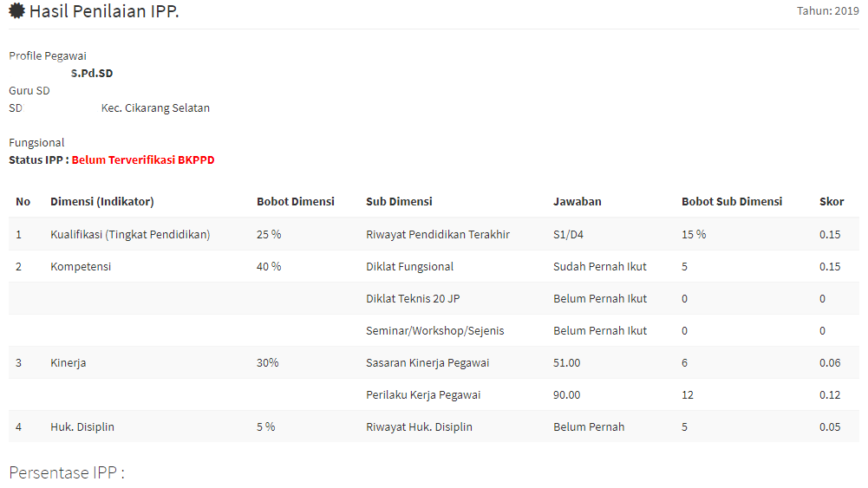Click the Bobot Sub Dimensi column header
Image resolution: width=868 pixels, height=488 pixels.
[732, 202]
